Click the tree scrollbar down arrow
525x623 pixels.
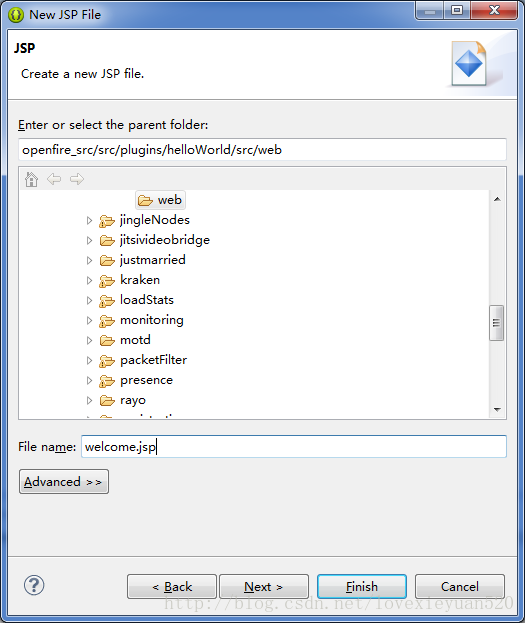pos(497,409)
